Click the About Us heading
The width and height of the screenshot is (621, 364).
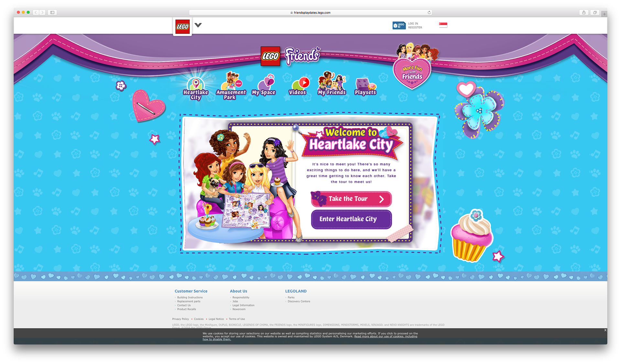click(238, 291)
